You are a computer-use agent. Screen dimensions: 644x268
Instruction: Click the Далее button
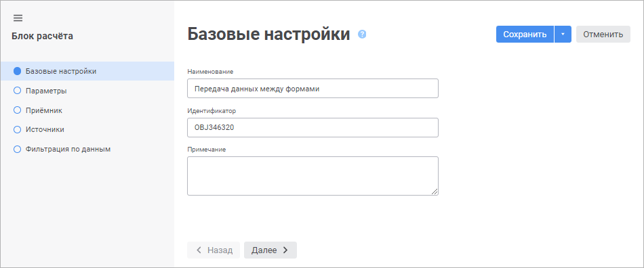click(x=270, y=250)
